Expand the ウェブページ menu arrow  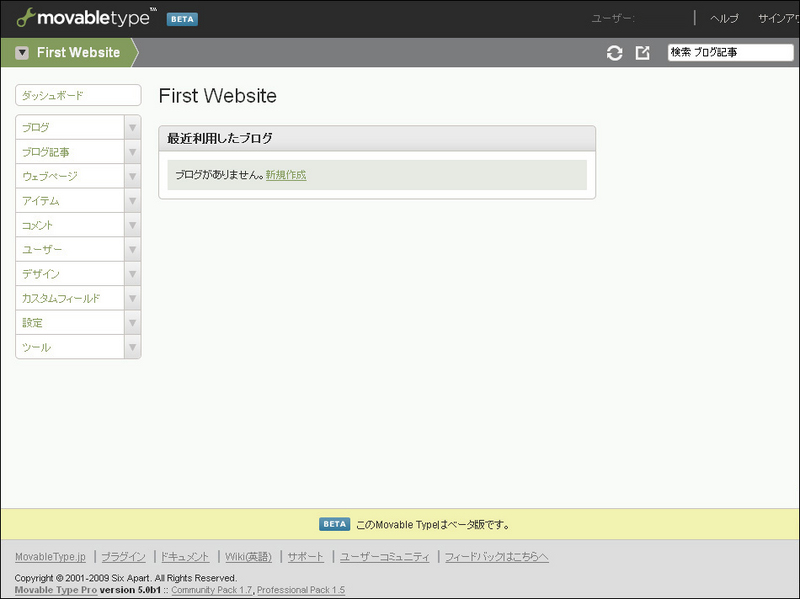click(x=132, y=176)
